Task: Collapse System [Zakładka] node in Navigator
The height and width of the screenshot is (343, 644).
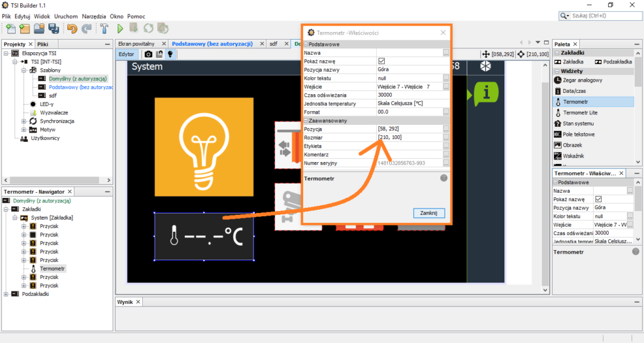Action: click(x=15, y=218)
